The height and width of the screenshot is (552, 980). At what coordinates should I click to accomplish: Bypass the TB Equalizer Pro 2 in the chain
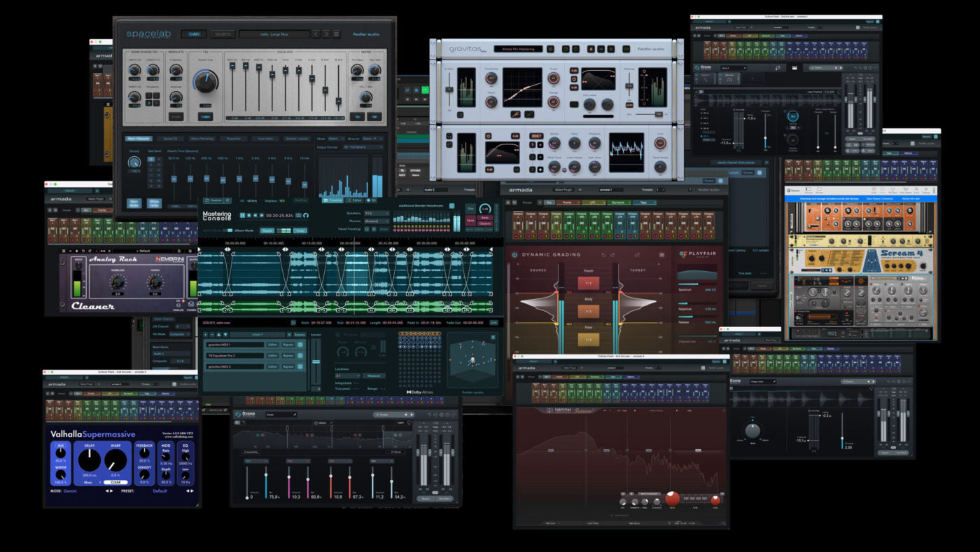(288, 355)
